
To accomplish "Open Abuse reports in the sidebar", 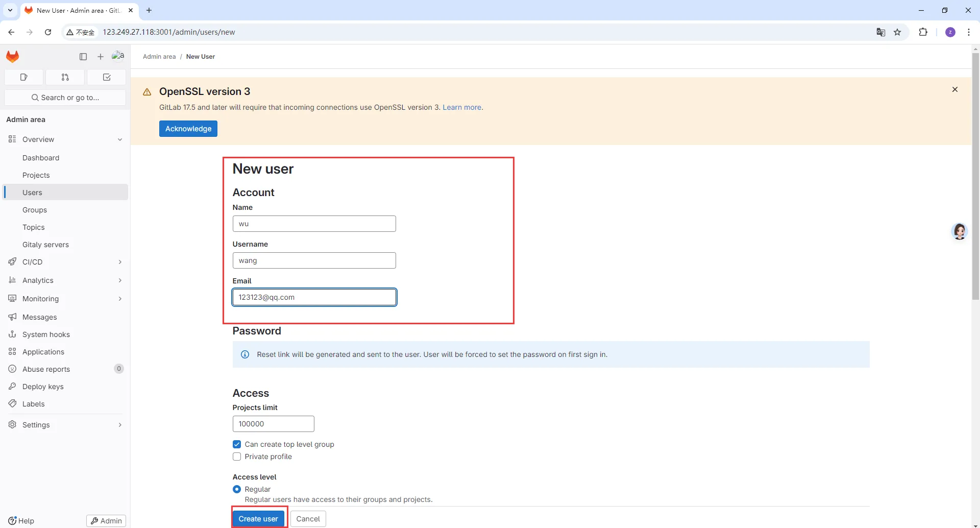I will pos(65,369).
